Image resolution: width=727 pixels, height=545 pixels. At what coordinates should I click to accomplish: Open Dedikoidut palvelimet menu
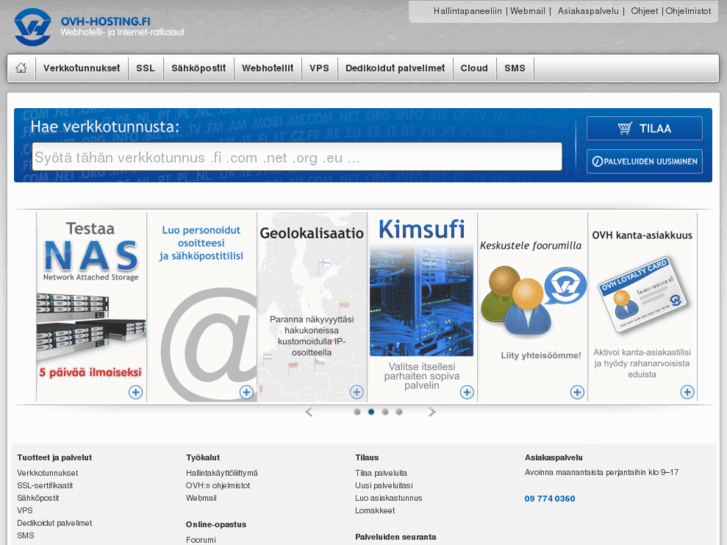coord(395,68)
